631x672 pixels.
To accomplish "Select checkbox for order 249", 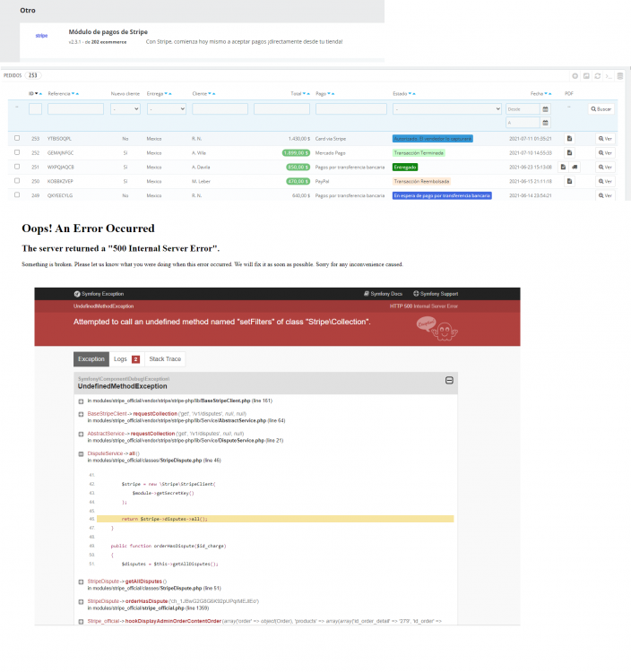I will tap(17, 194).
